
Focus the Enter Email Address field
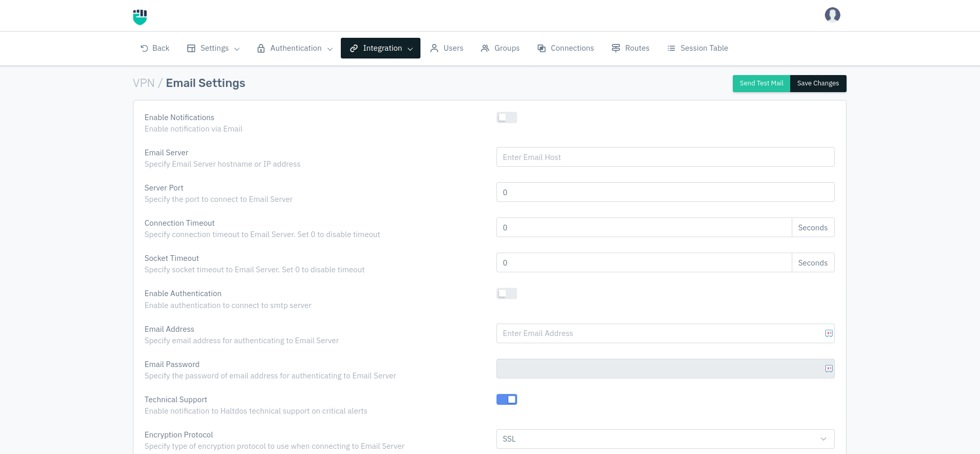(665, 333)
